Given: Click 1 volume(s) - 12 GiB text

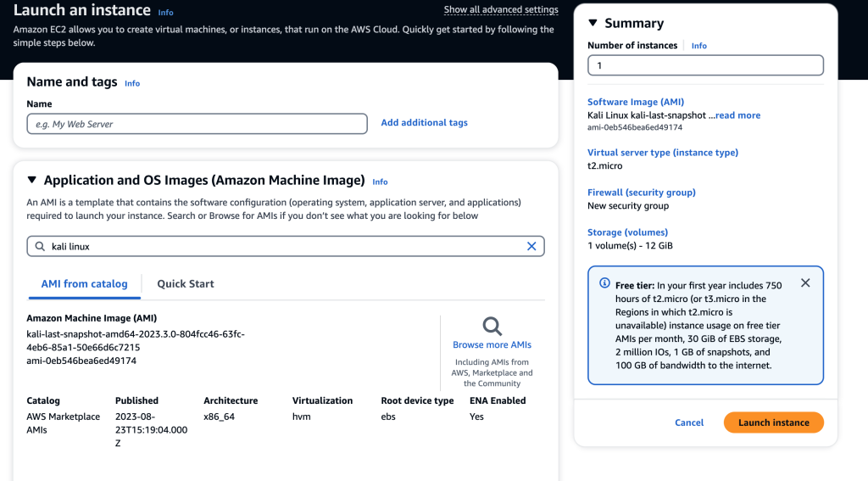Looking at the screenshot, I should pyautogui.click(x=630, y=245).
